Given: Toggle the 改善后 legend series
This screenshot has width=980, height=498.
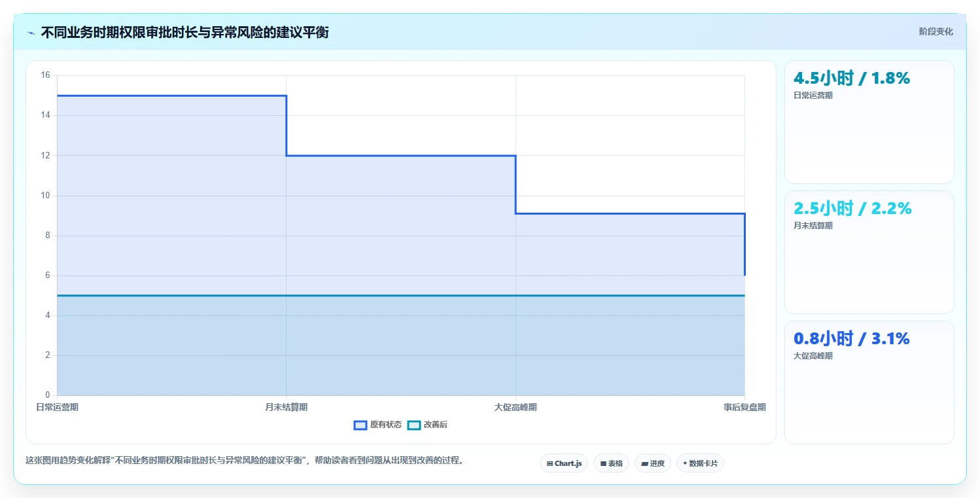Looking at the screenshot, I should point(427,425).
